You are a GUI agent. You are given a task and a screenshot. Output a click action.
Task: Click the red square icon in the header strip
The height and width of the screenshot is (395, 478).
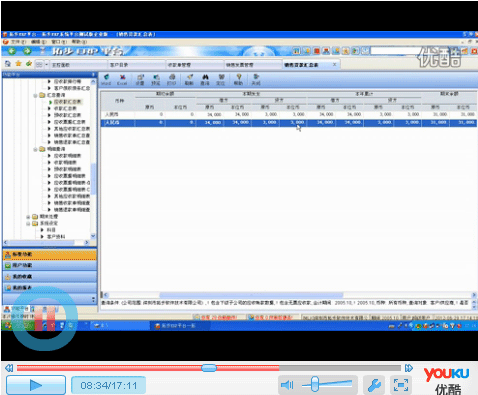(x=316, y=51)
